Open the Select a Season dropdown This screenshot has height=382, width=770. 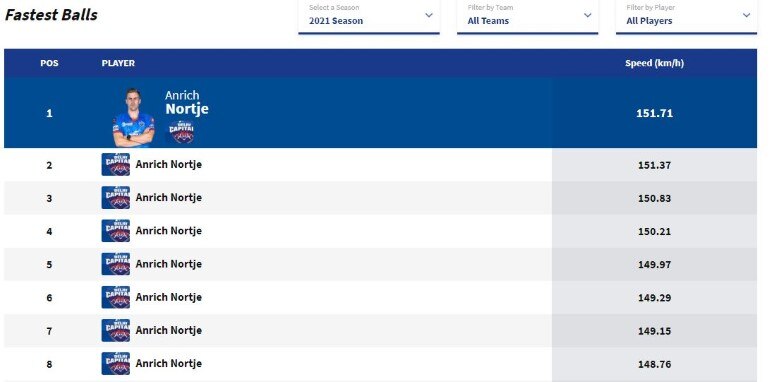click(x=369, y=17)
